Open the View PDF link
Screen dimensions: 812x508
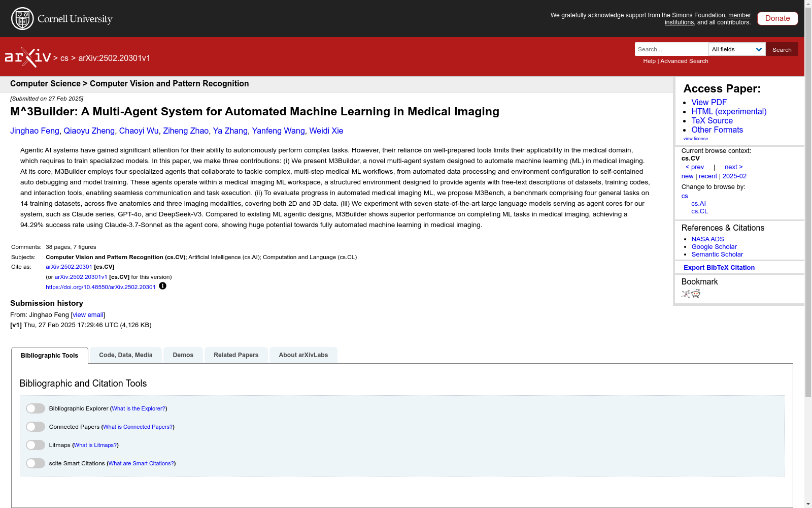709,103
